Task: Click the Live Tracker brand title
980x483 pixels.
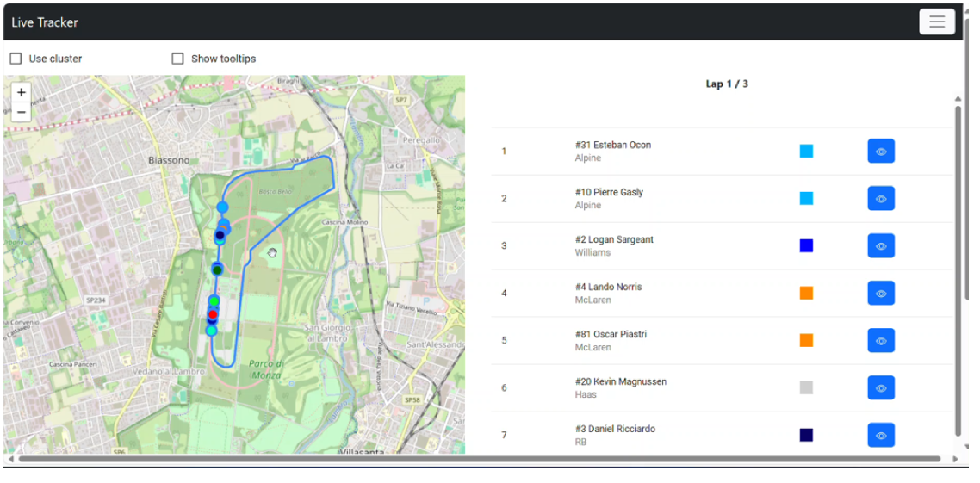Action: 45,22
